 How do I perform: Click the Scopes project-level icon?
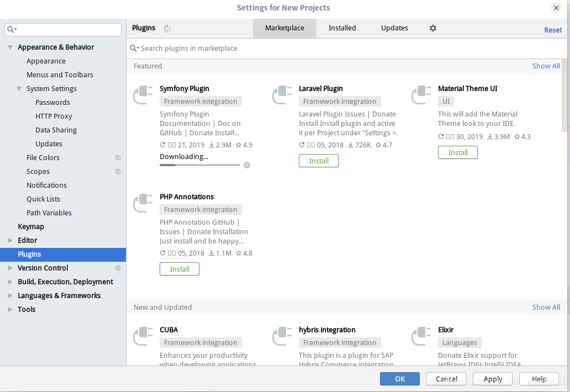118,172
